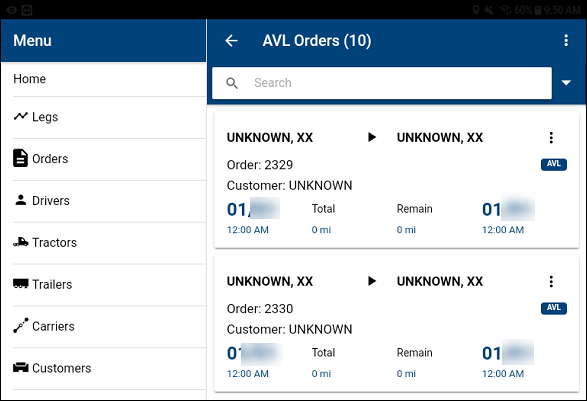
Task: Click the play arrow on order 2329
Action: (372, 137)
